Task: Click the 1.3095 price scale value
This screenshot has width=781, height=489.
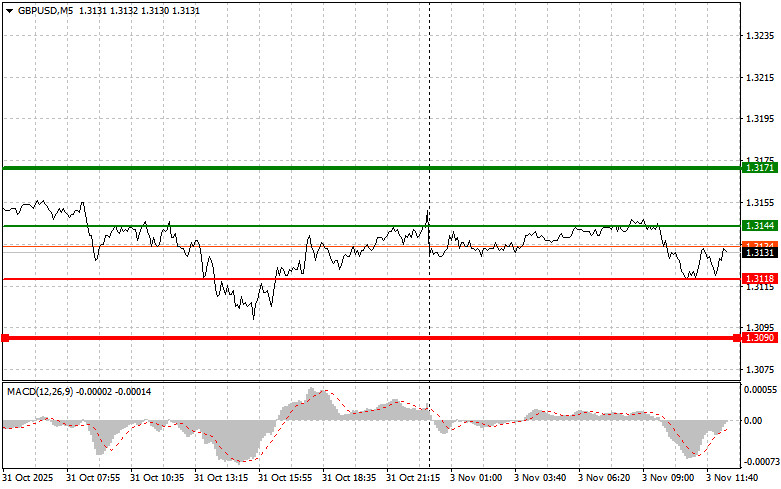Action: point(760,328)
